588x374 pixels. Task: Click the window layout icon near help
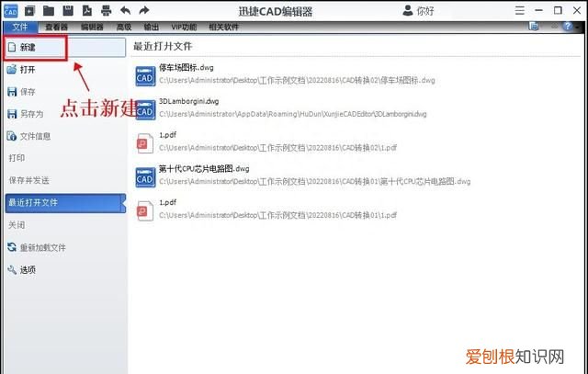tap(534, 27)
